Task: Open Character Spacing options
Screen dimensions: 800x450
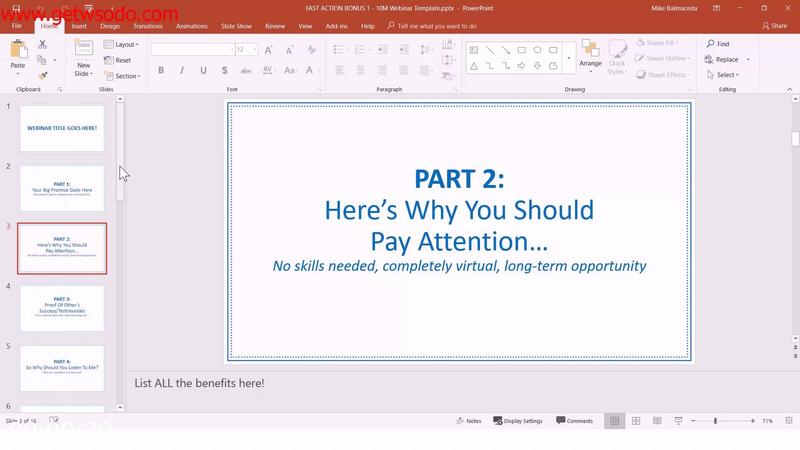Action: tap(268, 70)
